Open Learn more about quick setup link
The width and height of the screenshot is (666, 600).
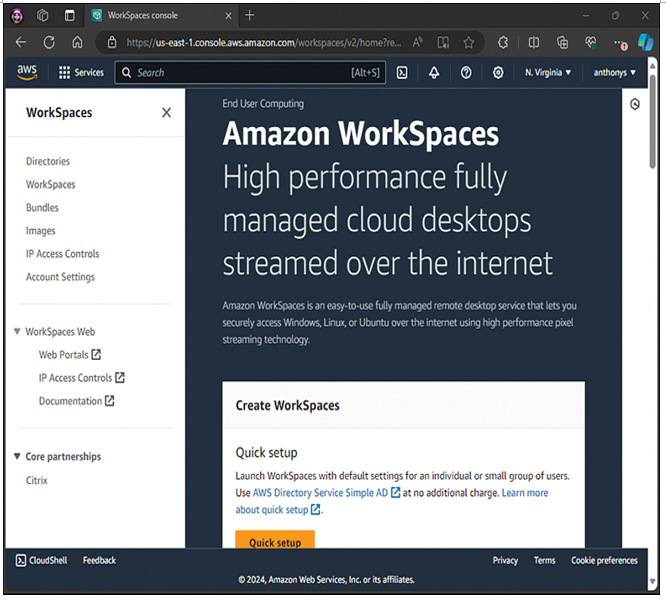[x=525, y=493]
